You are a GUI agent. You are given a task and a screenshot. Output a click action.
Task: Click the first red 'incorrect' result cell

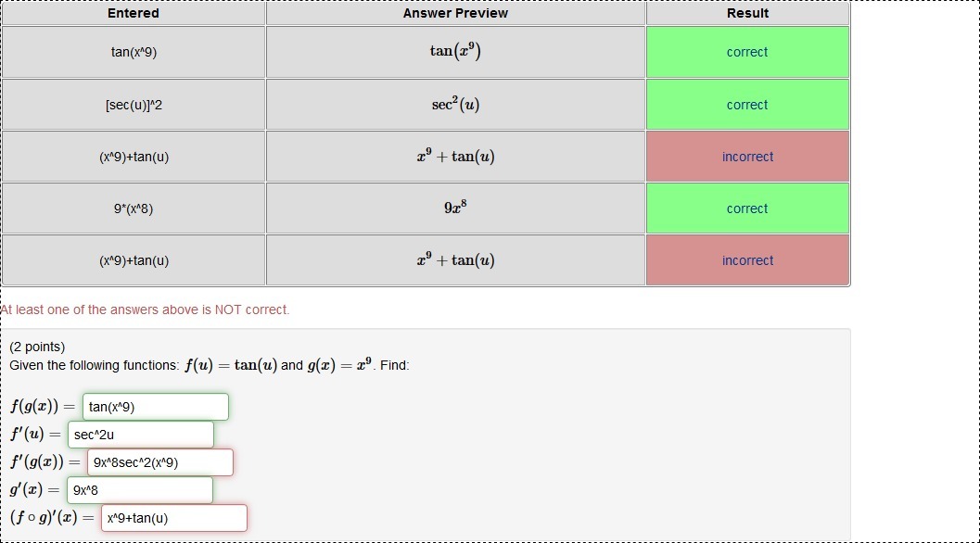[x=747, y=157]
